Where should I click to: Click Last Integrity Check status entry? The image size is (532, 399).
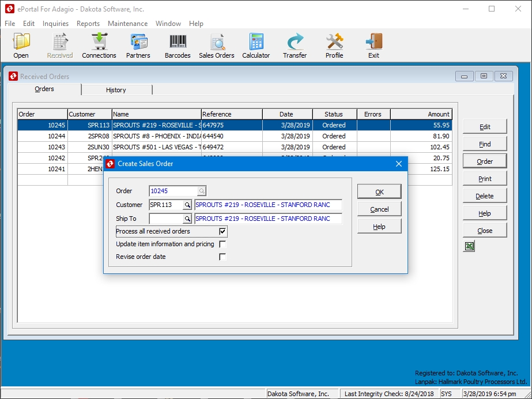[389, 394]
